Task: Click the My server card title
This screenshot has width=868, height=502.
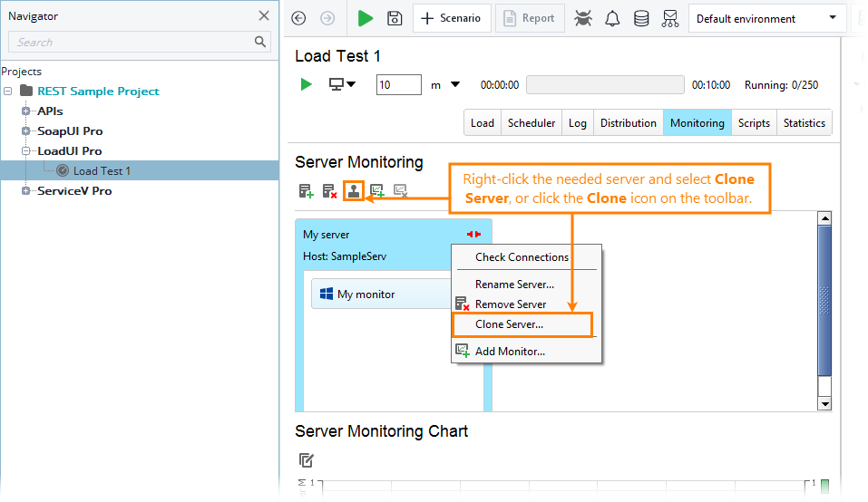Action: [x=326, y=235]
